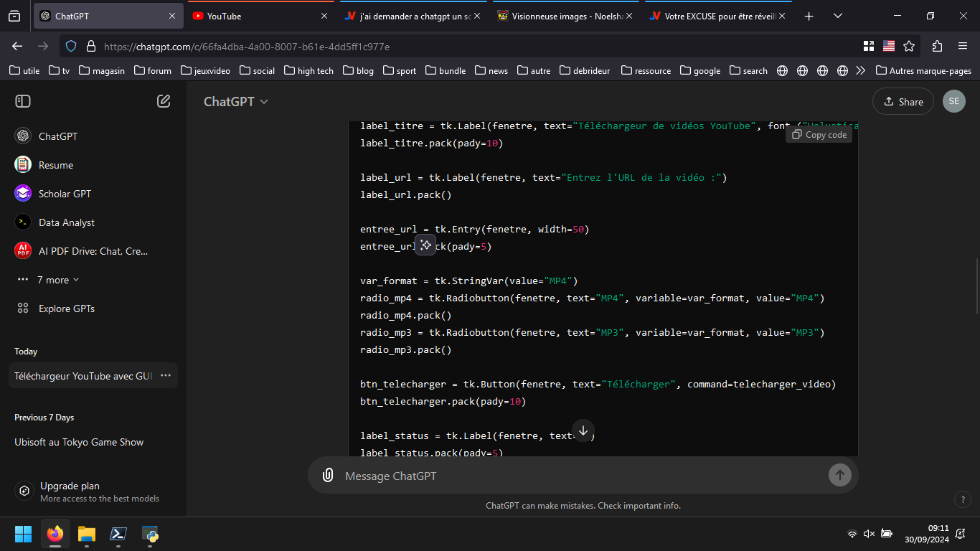Bookmark this page with star icon
This screenshot has width=980, height=551.
pyautogui.click(x=909, y=46)
